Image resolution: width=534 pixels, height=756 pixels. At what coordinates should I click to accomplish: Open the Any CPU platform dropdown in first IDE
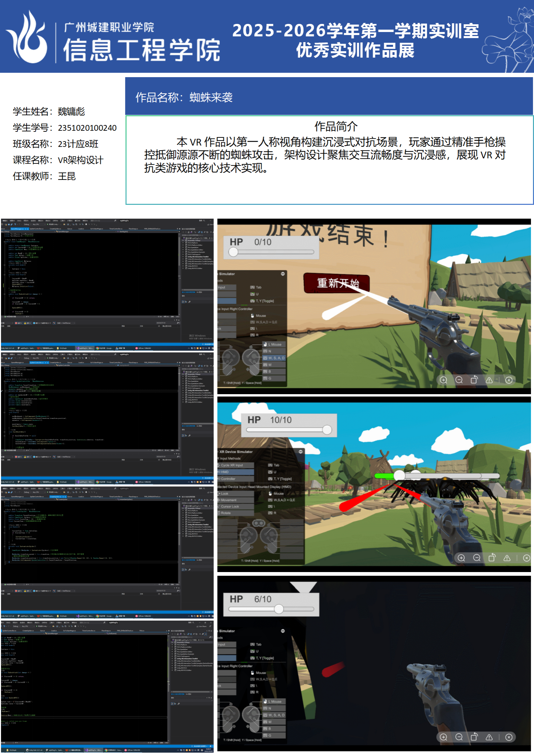pyautogui.click(x=36, y=224)
